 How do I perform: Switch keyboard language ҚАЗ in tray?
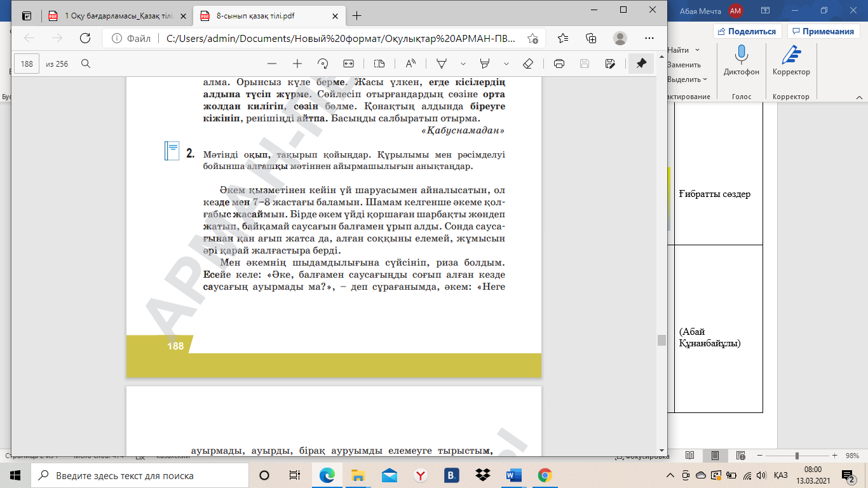pyautogui.click(x=781, y=475)
